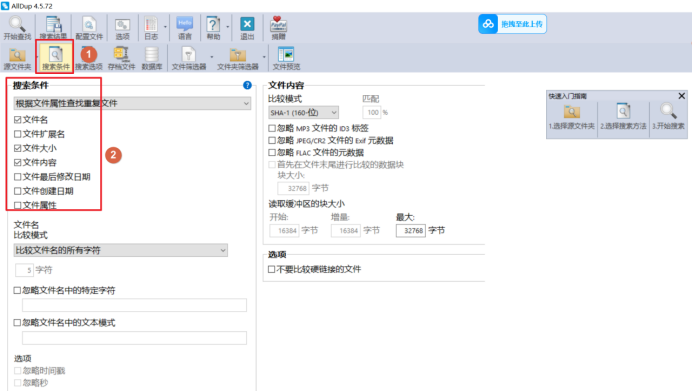692x392 pixels.
Task: Toggle the 文件名 checkbox
Action: coord(18,120)
